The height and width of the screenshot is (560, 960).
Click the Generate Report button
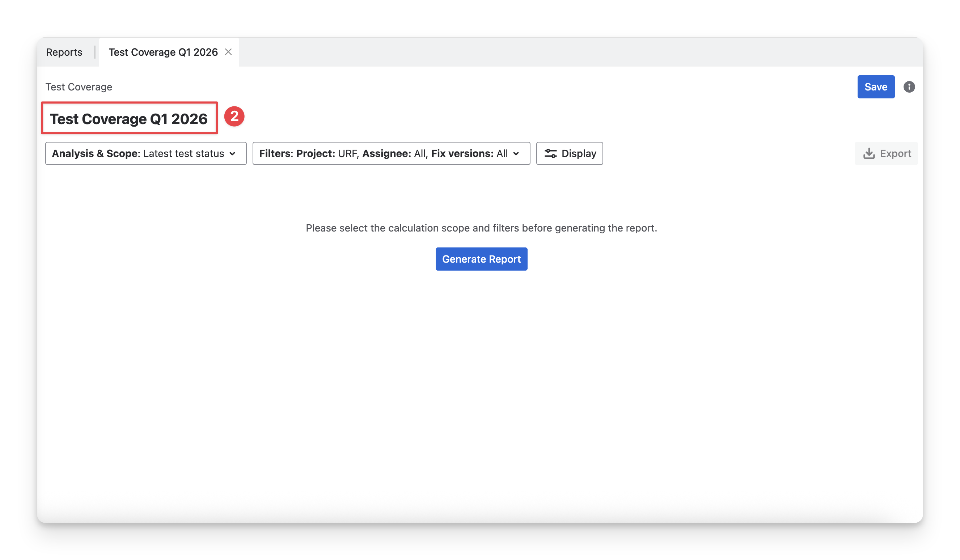pyautogui.click(x=481, y=259)
